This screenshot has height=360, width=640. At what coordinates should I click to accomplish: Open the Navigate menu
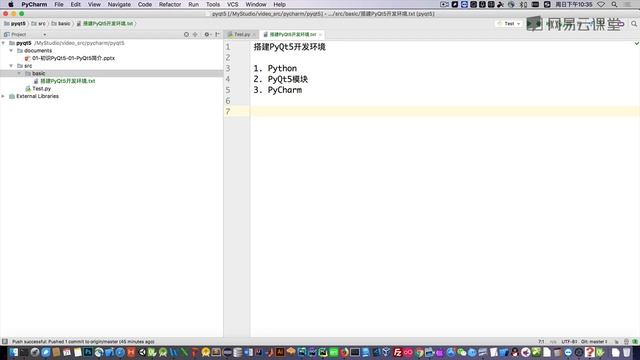tap(119, 4)
